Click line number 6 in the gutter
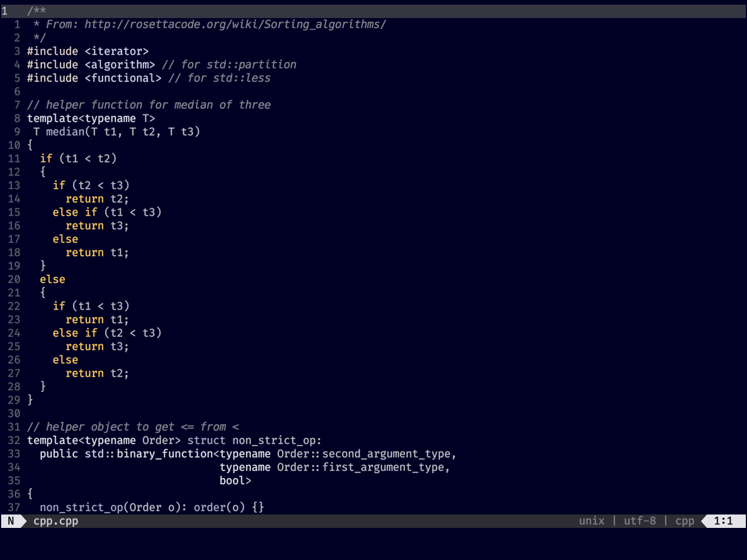 point(17,92)
